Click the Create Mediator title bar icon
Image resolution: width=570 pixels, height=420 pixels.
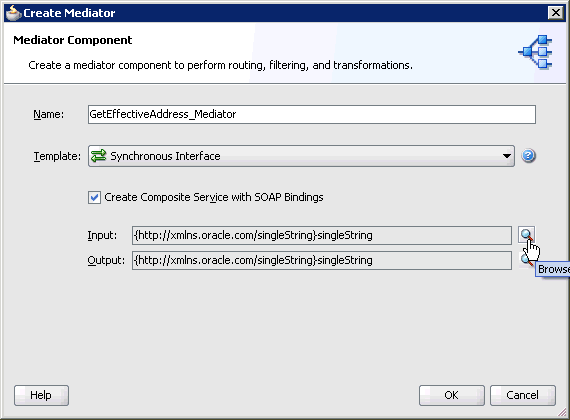click(x=14, y=13)
